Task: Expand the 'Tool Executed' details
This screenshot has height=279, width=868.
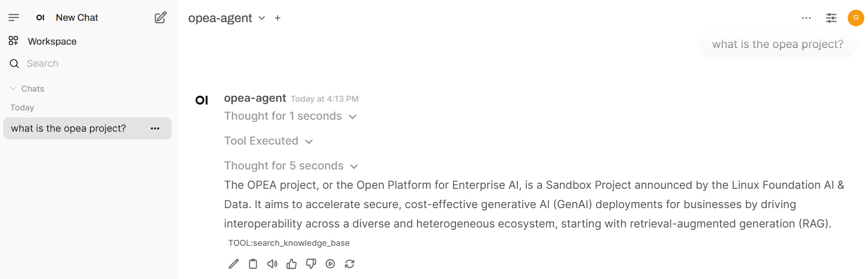Action: coord(268,141)
